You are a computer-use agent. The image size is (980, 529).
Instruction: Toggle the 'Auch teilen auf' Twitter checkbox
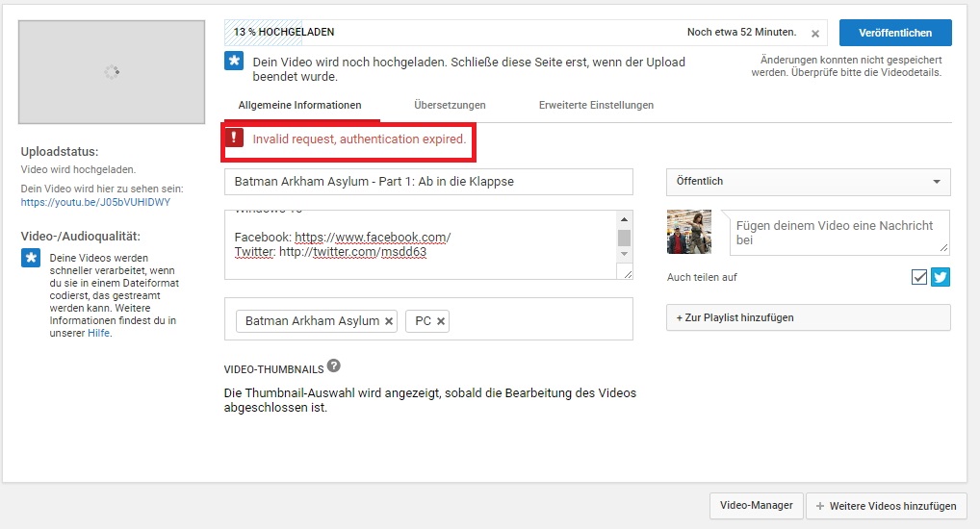[x=919, y=277]
